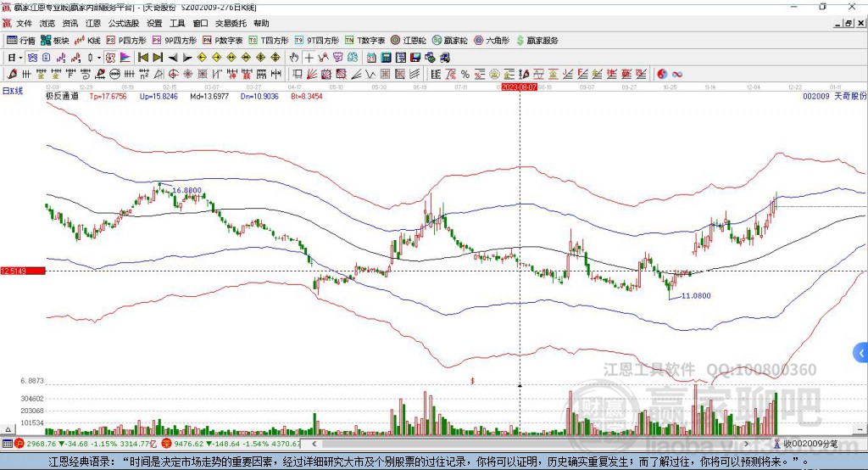Open the 资讯 menu

[x=70, y=23]
